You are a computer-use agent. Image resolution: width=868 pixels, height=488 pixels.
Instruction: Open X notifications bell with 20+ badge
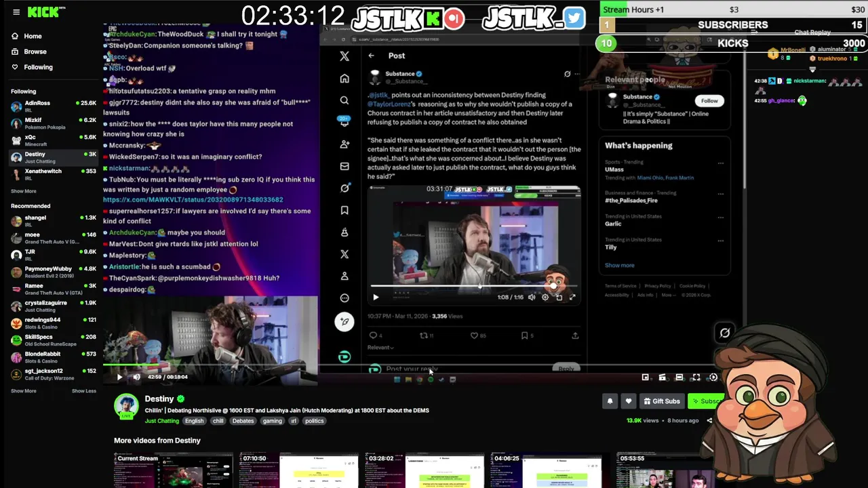(344, 121)
